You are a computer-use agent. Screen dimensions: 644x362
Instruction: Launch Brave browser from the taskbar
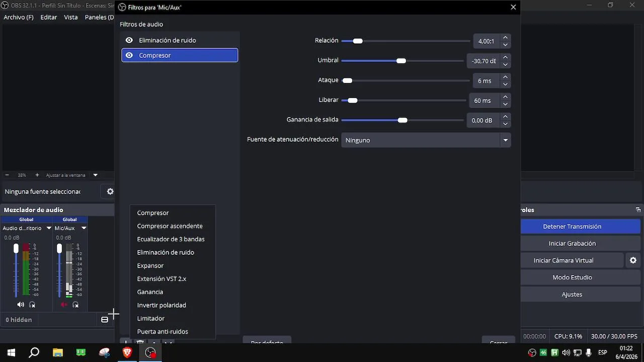(127, 352)
